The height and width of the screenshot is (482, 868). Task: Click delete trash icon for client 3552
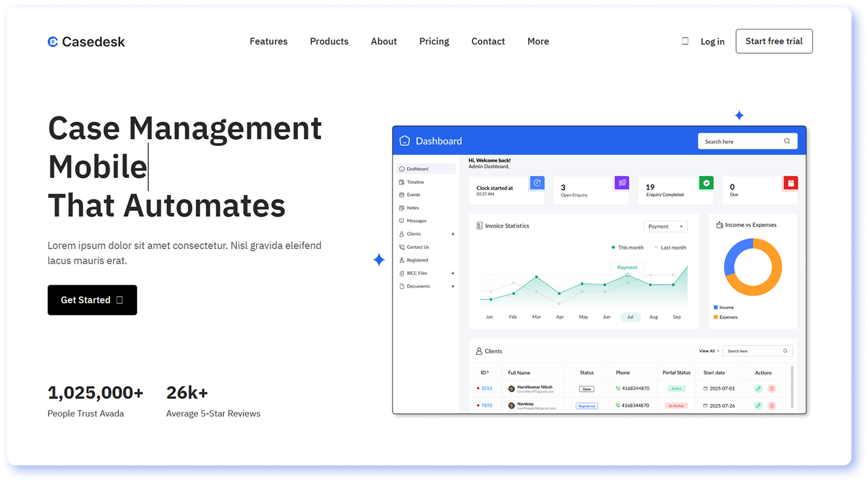pyautogui.click(x=772, y=389)
